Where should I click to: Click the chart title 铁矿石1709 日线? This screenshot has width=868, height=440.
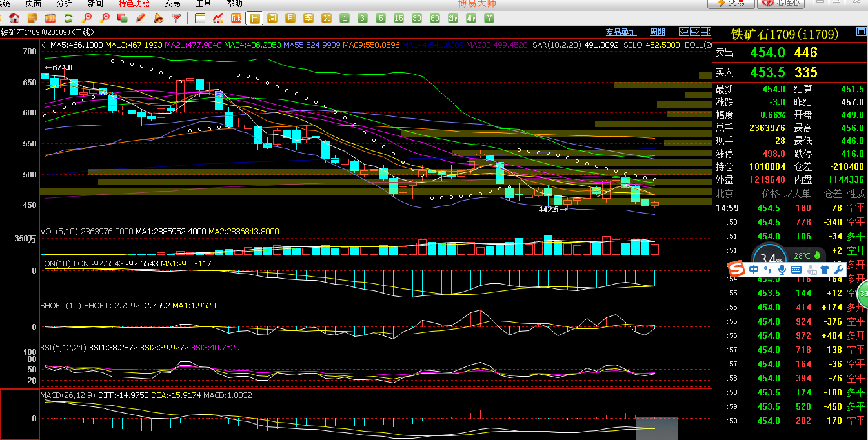click(48, 32)
